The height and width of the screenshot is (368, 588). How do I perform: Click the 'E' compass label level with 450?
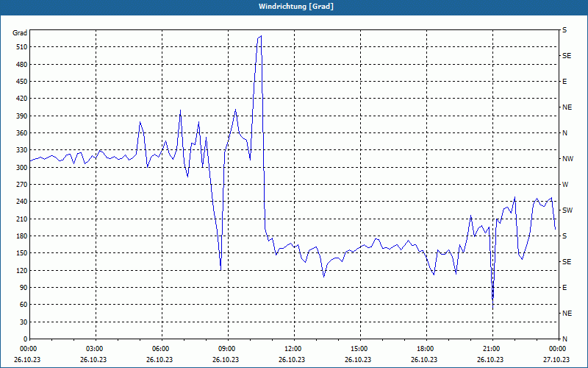coord(564,82)
